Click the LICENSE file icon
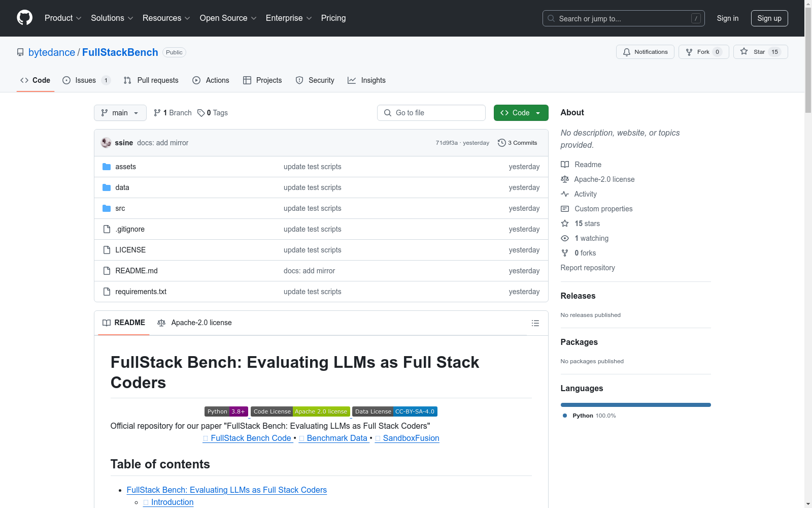The image size is (812, 508). (107, 250)
